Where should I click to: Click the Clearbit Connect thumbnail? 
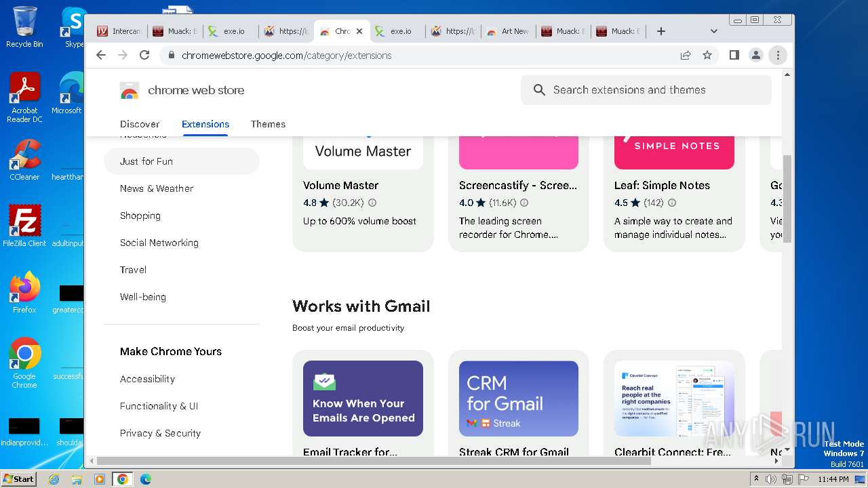pyautogui.click(x=674, y=399)
